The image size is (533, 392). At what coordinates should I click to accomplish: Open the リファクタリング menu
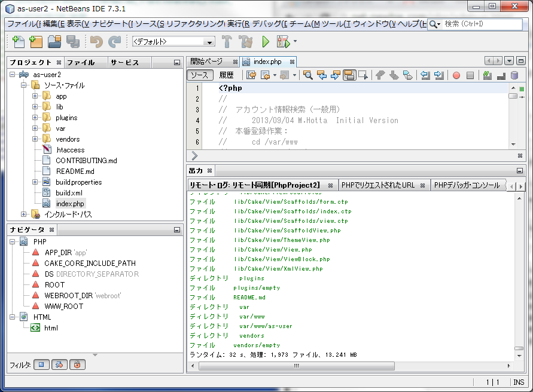[x=196, y=24]
